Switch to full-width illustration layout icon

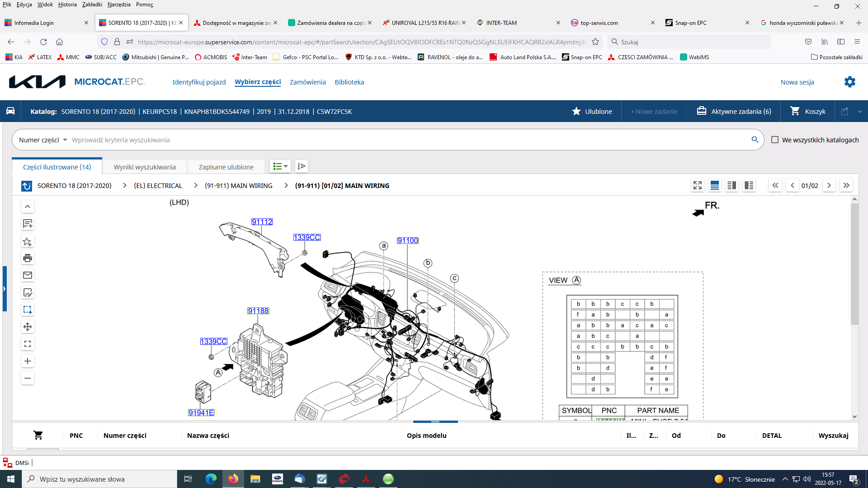point(715,185)
